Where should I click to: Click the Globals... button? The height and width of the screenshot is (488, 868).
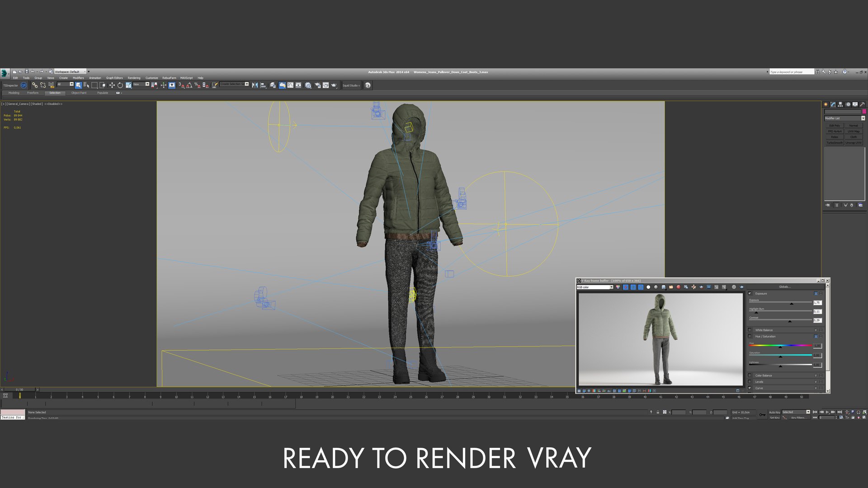tap(784, 286)
